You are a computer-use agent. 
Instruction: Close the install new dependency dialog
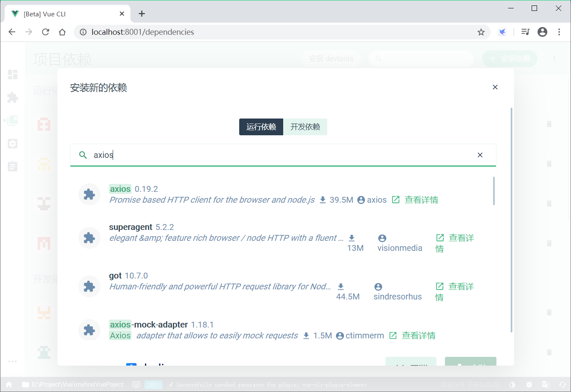[x=495, y=87]
